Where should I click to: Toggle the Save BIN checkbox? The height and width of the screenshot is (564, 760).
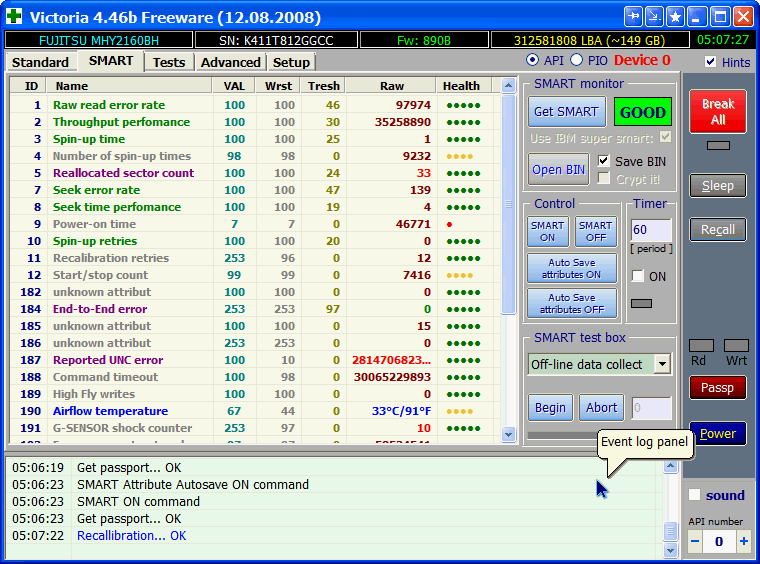603,161
